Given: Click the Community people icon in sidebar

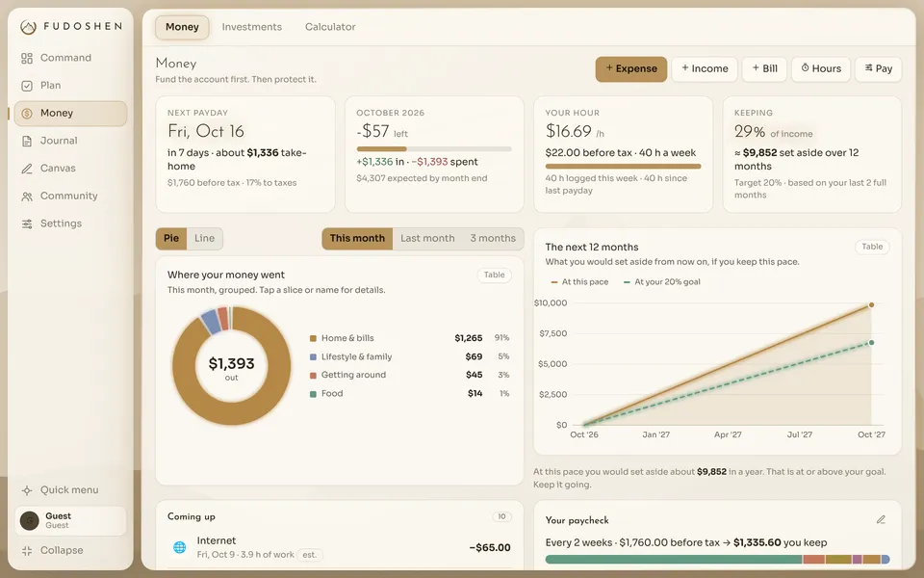Looking at the screenshot, I should click(27, 197).
